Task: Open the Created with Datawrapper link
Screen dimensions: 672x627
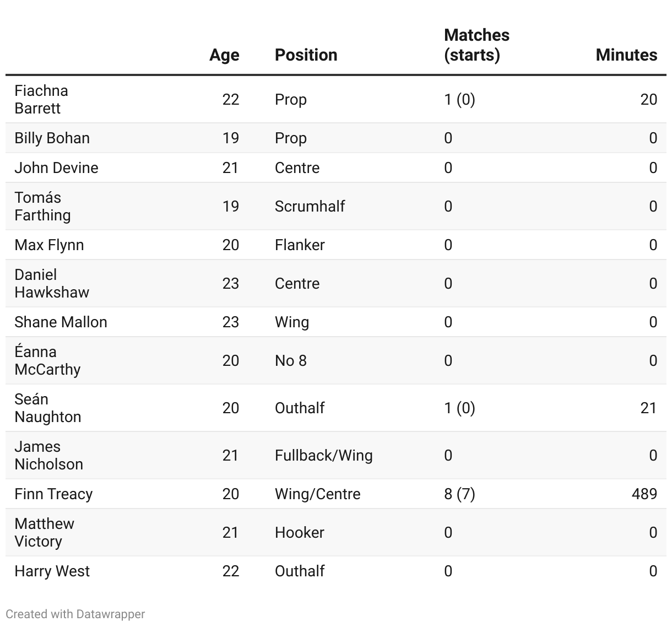Action: (75, 614)
